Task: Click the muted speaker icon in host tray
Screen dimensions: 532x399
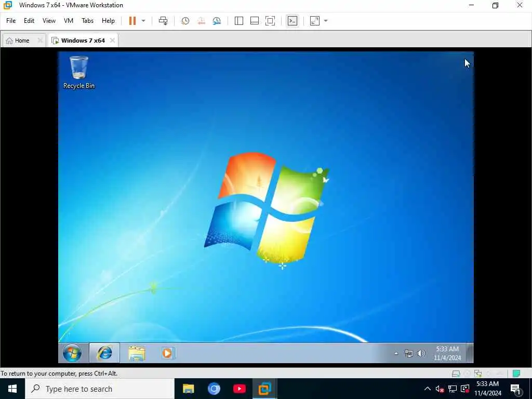Action: pyautogui.click(x=440, y=389)
